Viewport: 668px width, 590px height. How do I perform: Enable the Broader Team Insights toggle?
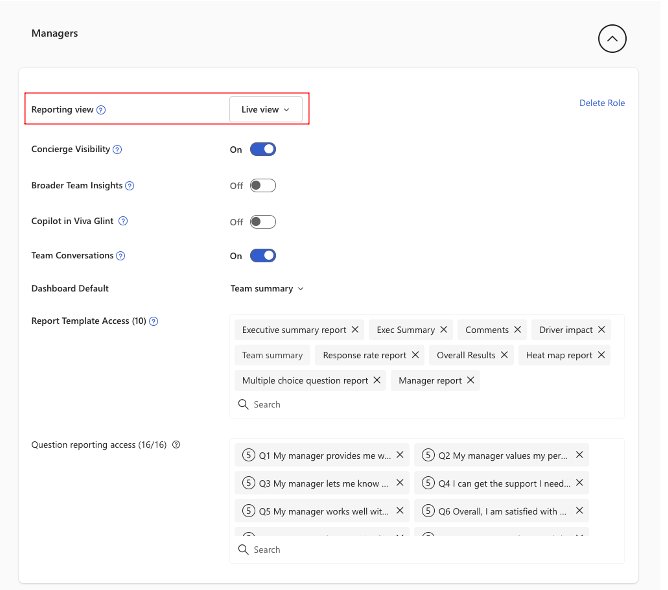point(263,185)
